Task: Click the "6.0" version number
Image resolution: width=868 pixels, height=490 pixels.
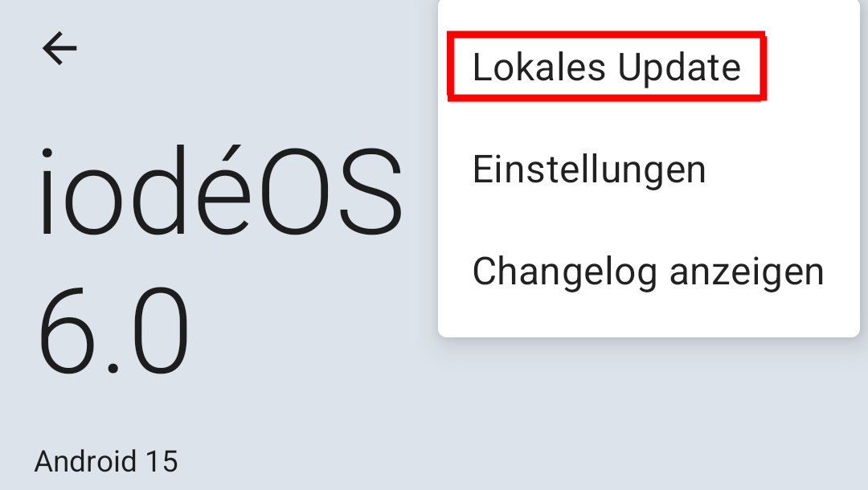Action: pyautogui.click(x=114, y=331)
